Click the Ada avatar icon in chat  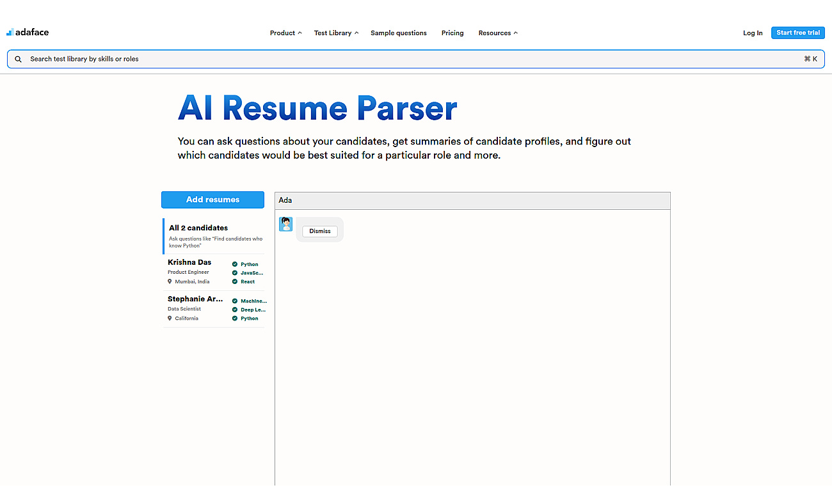point(285,224)
